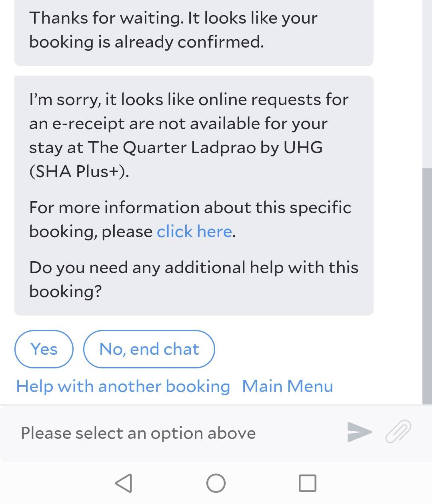Tap the send message arrow icon
Image resolution: width=432 pixels, height=504 pixels.
(360, 432)
